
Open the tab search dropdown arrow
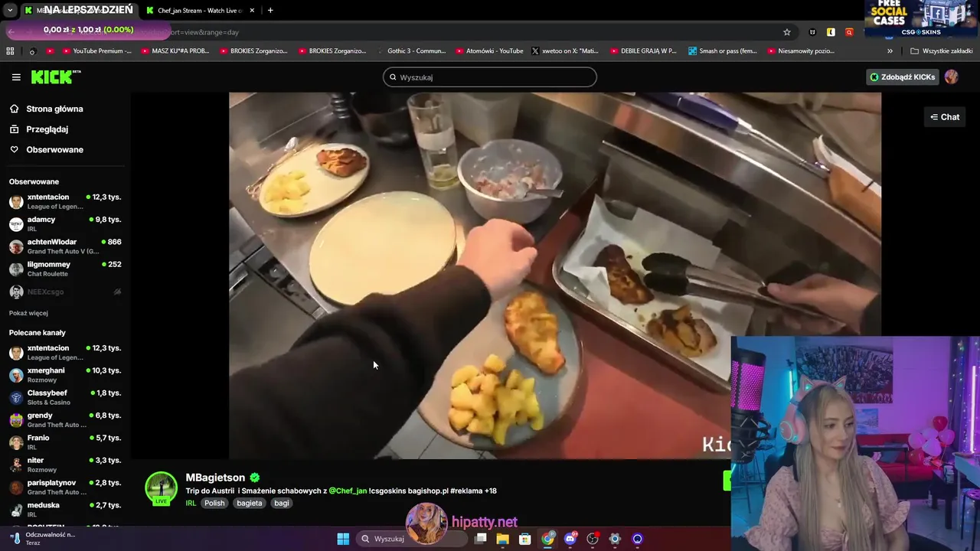coord(10,11)
